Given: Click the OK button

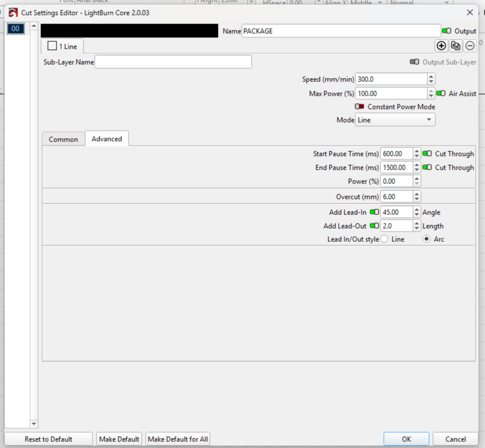Looking at the screenshot, I should coord(406,439).
